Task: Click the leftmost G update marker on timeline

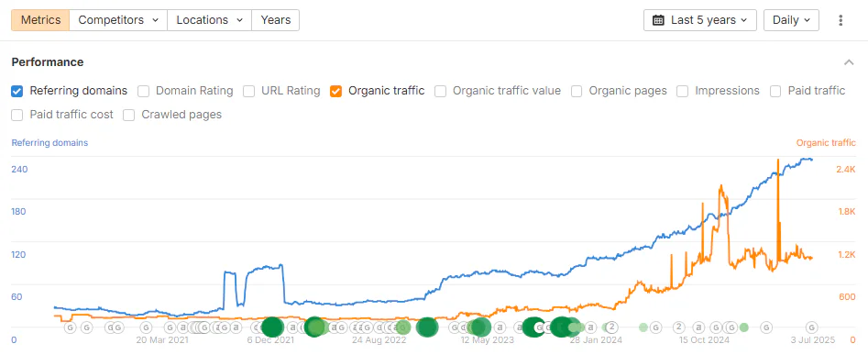Action: tap(70, 327)
